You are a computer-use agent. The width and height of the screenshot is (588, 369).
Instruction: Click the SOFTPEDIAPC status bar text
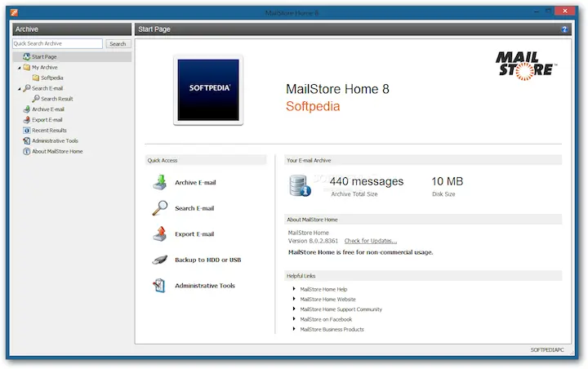pos(547,350)
